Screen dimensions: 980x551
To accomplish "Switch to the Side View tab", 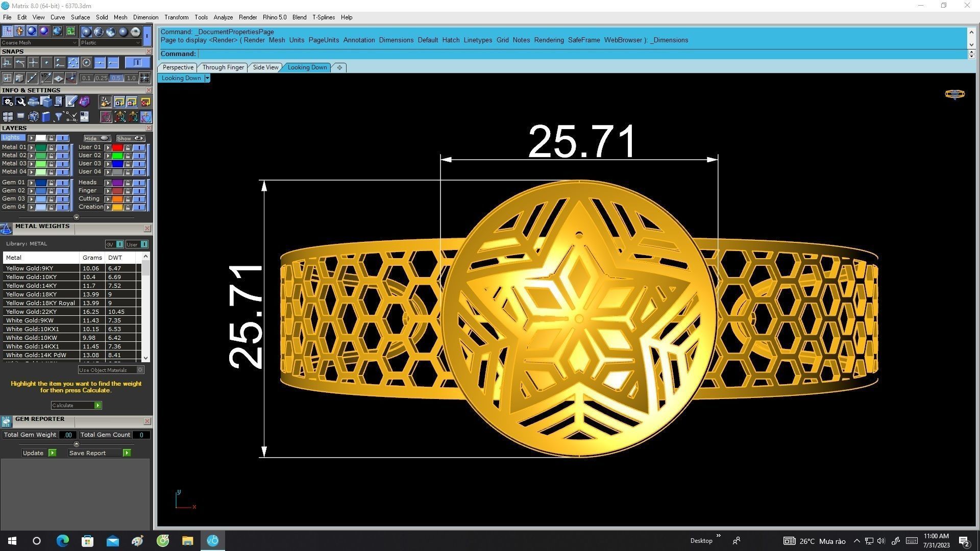I will coord(265,67).
